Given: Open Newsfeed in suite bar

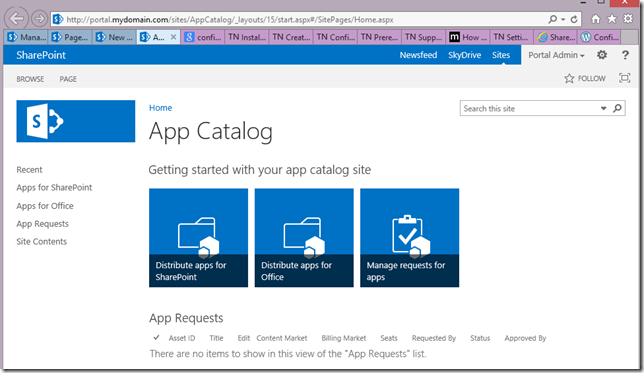Looking at the screenshot, I should [x=418, y=55].
